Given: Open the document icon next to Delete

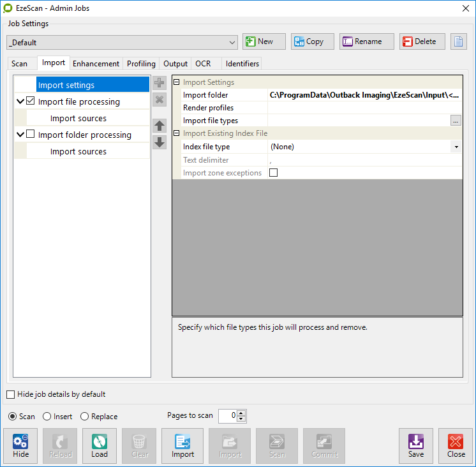Looking at the screenshot, I should (459, 41).
